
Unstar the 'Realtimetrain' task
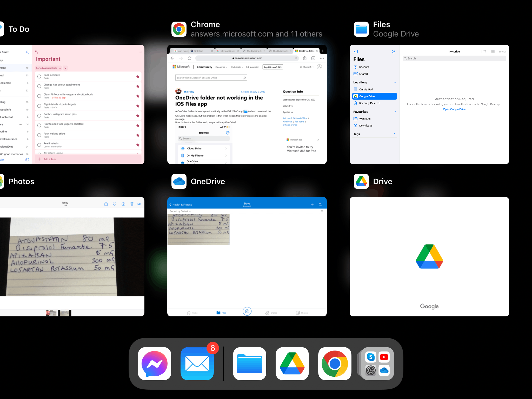point(138,145)
